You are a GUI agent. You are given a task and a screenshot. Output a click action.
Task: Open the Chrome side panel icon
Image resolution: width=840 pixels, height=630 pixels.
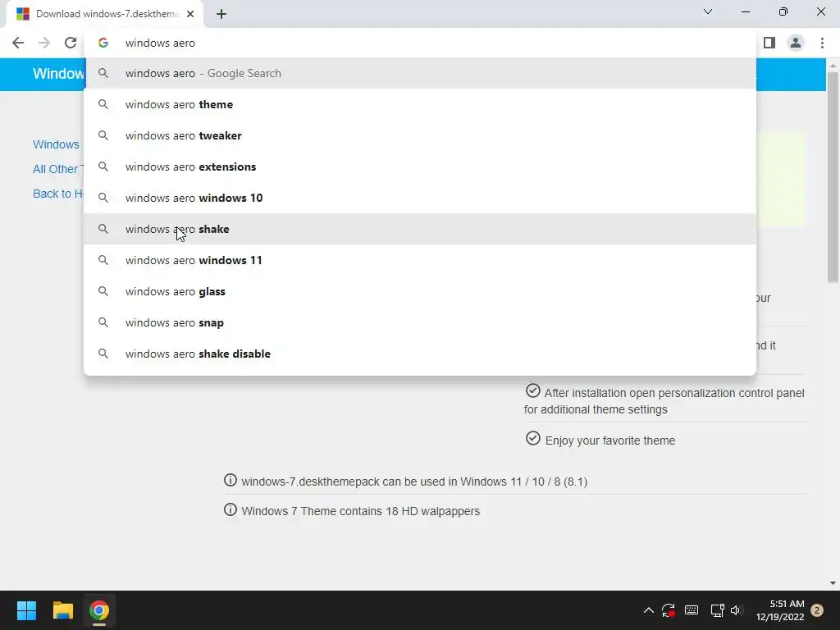(769, 43)
